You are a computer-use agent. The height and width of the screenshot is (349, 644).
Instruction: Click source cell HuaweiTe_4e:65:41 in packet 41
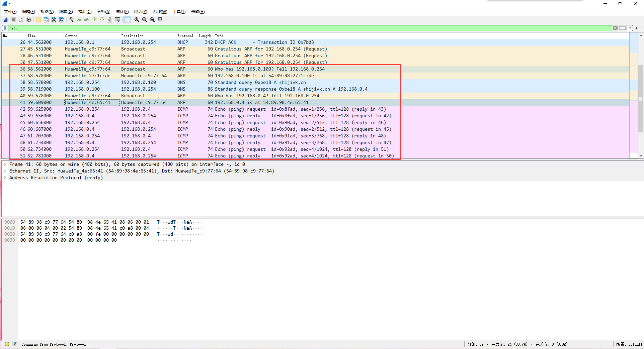(x=92, y=102)
